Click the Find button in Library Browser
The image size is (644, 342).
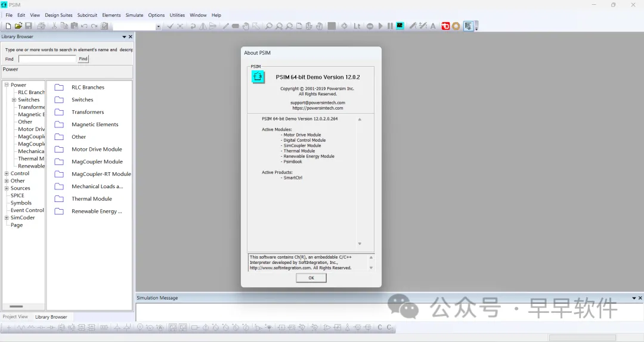(83, 59)
